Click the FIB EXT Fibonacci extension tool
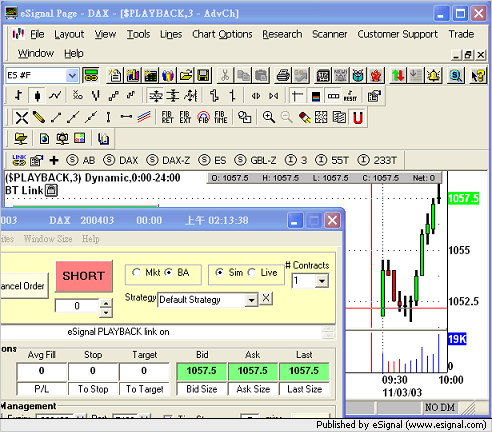 (185, 117)
